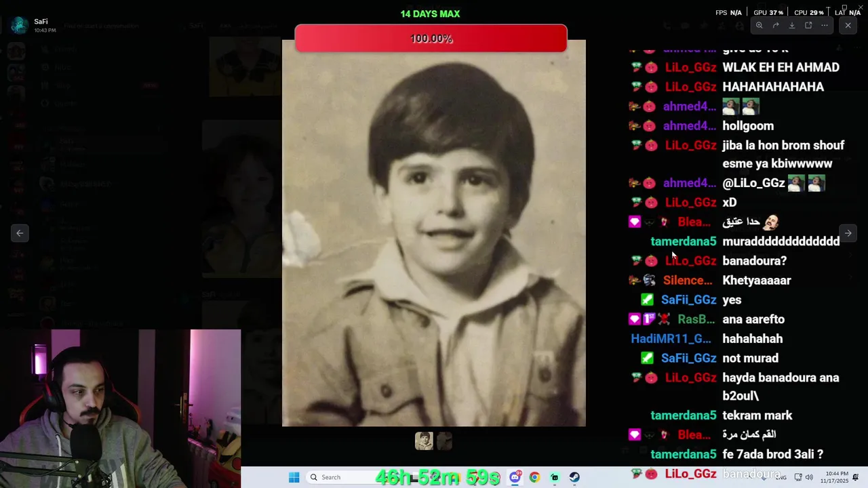Open the more options ellipsis in the image viewer
The width and height of the screenshot is (868, 488).
pyautogui.click(x=825, y=25)
